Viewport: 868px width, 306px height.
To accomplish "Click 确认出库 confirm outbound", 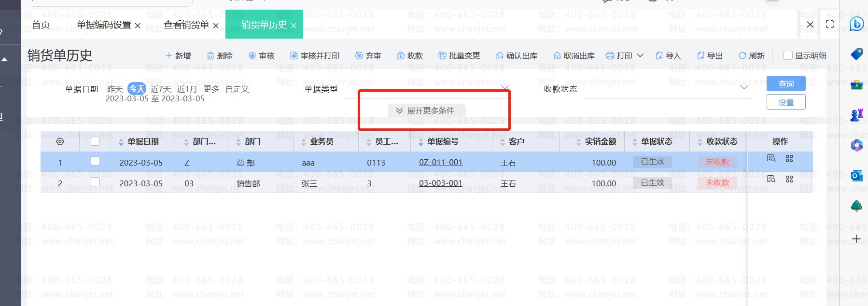I will (517, 56).
